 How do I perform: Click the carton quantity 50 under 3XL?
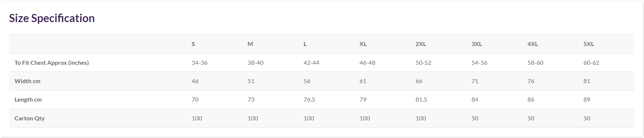click(475, 118)
